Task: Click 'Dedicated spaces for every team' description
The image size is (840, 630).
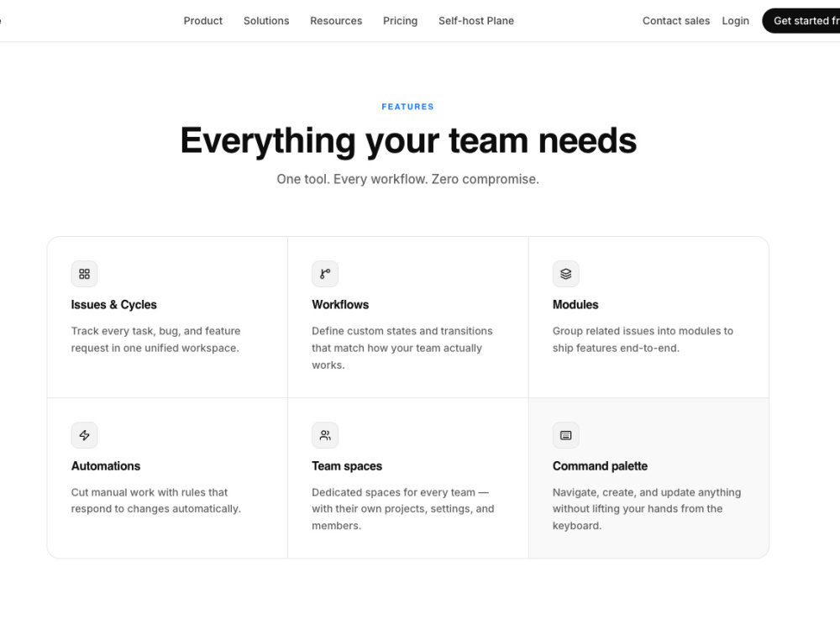Action: [403, 509]
